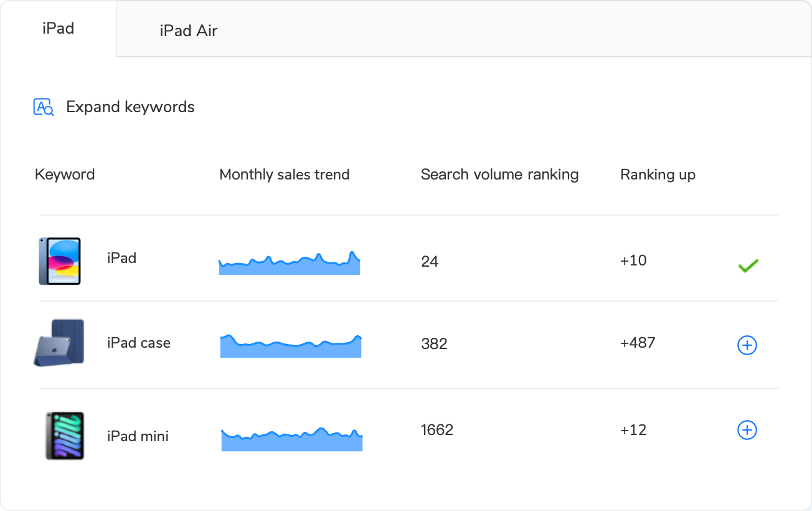Click the sales trend sparkline for iPad mini
Viewport: 812px width, 511px height.
coord(291,437)
